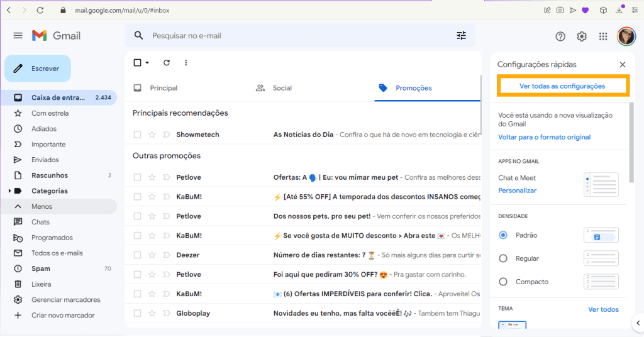Expand the Categorias label
644x337 pixels.
pos(9,191)
